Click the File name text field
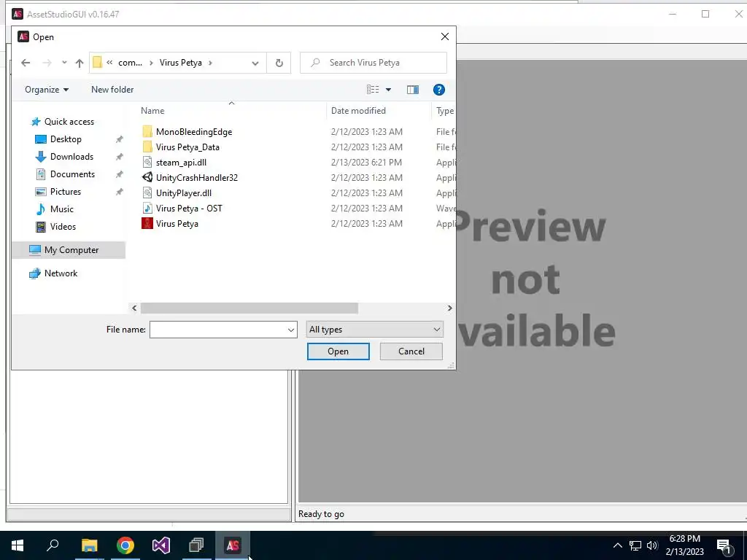Image resolution: width=747 pixels, height=560 pixels. tap(217, 330)
